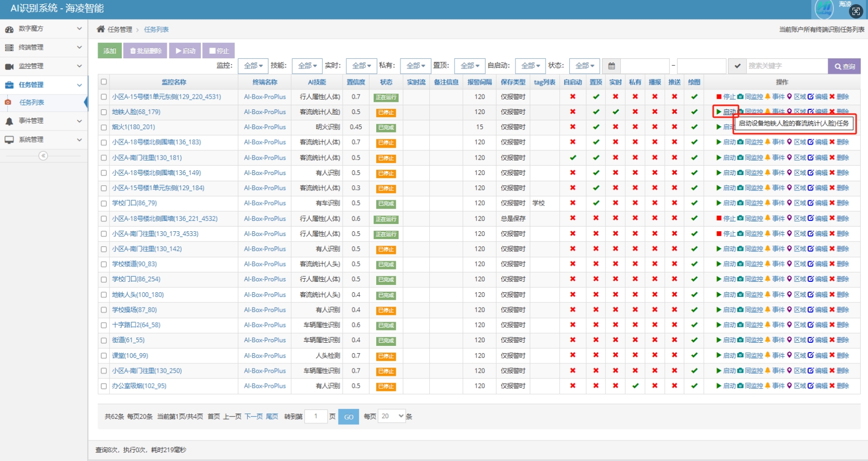The width and height of the screenshot is (868, 461).
Task: Open 系统管理 in the sidebar
Action: [x=43, y=139]
